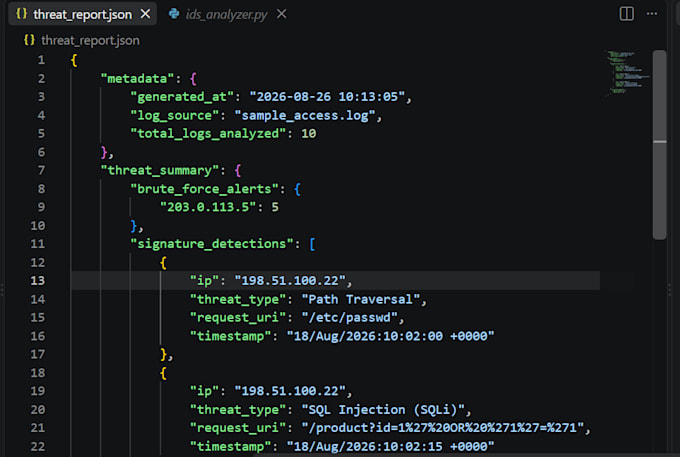Click the "203.0.113.5" key
This screenshot has width=680, height=457.
209,207
